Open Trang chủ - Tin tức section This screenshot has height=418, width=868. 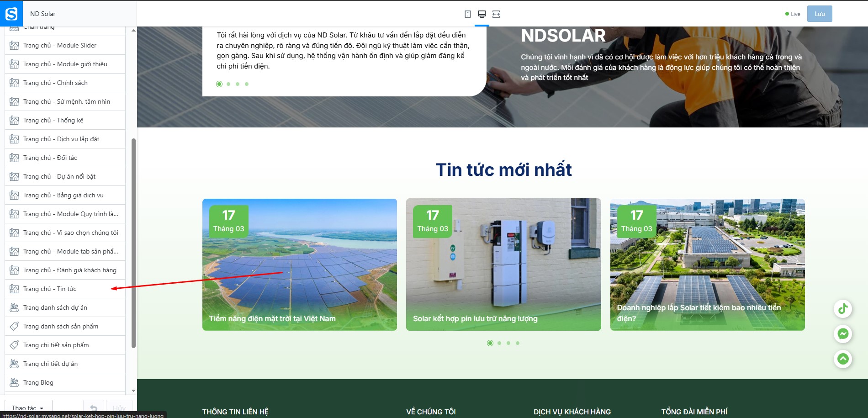pyautogui.click(x=65, y=289)
